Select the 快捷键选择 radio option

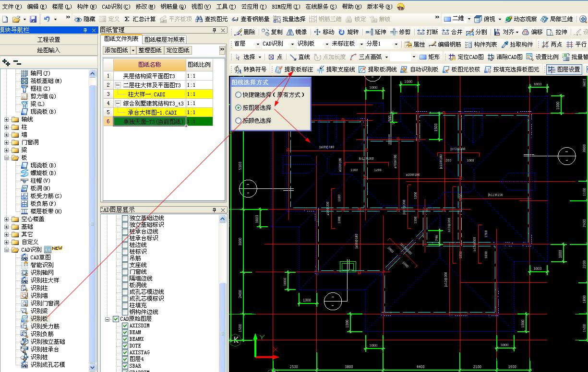tap(239, 95)
